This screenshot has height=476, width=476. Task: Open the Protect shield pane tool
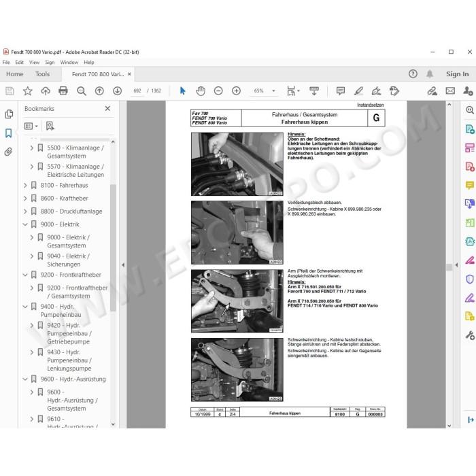coord(470,279)
